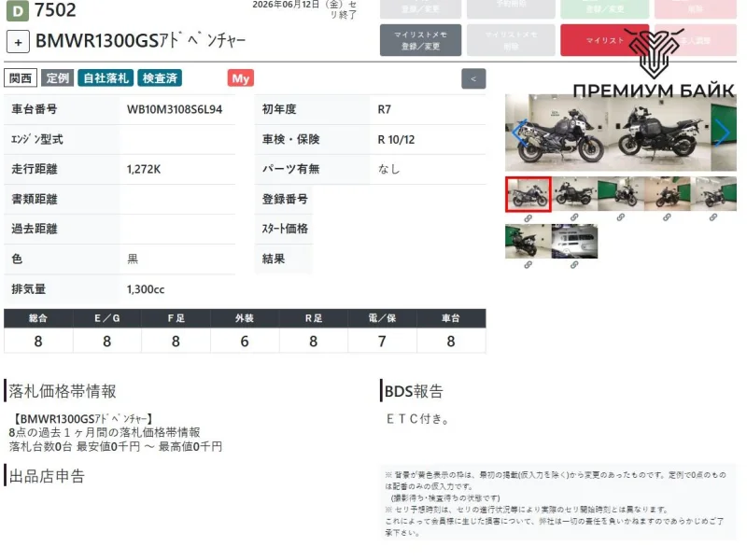Select the ETC付き。 report text
This screenshot has height=560, width=747.
417,419
